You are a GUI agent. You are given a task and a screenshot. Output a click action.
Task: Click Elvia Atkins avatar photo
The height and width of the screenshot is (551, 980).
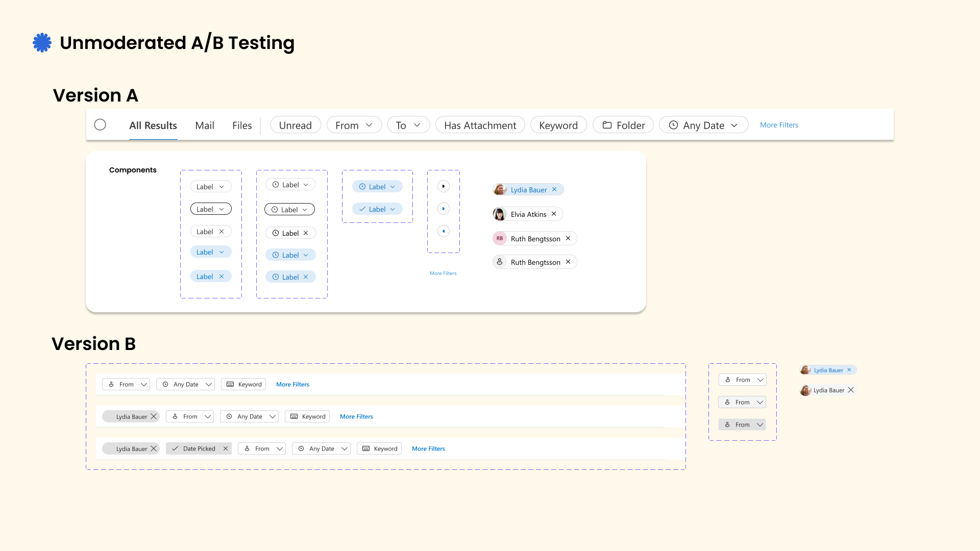click(x=499, y=214)
